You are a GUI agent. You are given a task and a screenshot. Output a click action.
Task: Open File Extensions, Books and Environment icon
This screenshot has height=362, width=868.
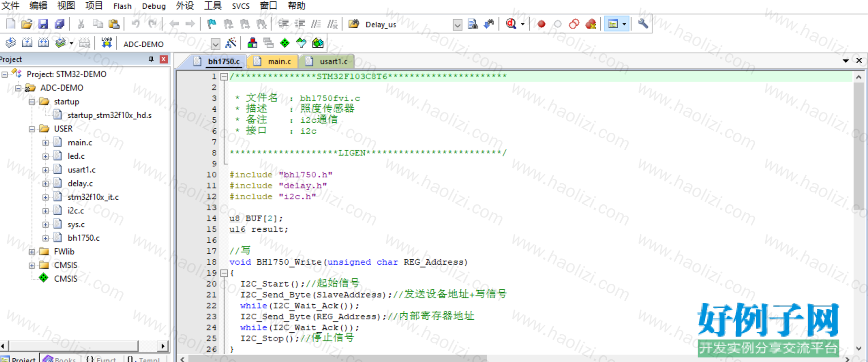point(252,43)
